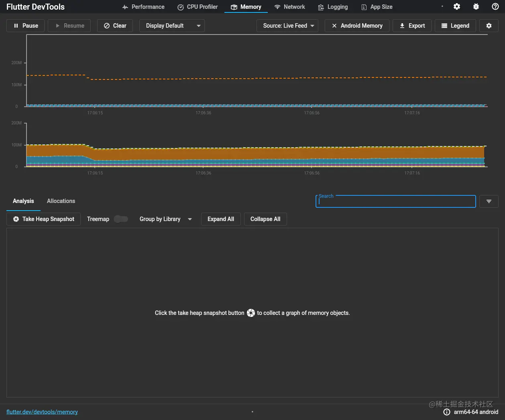Open the Logging tab

[x=333, y=7]
